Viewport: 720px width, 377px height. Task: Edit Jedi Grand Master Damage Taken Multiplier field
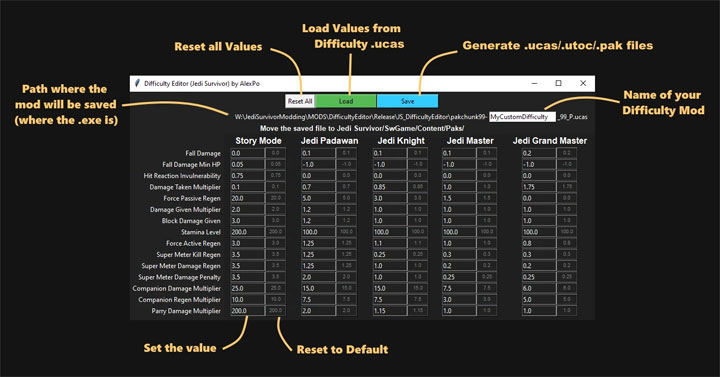[x=539, y=187]
